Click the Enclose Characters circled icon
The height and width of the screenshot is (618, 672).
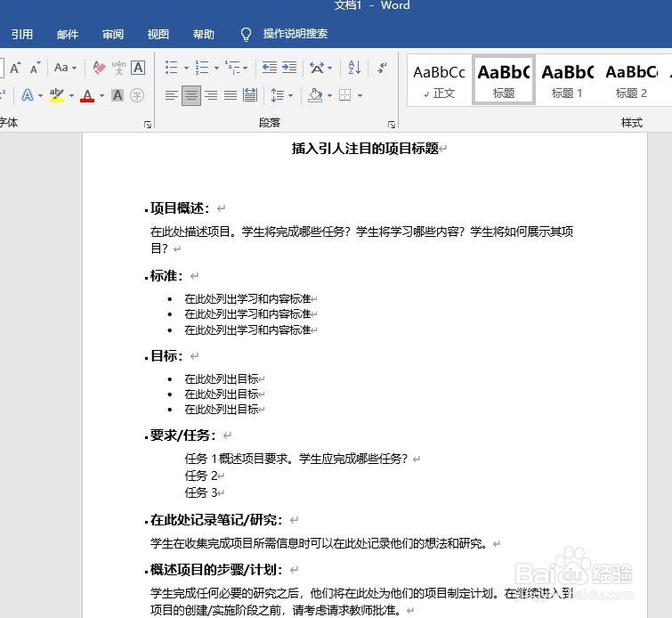pos(137,94)
